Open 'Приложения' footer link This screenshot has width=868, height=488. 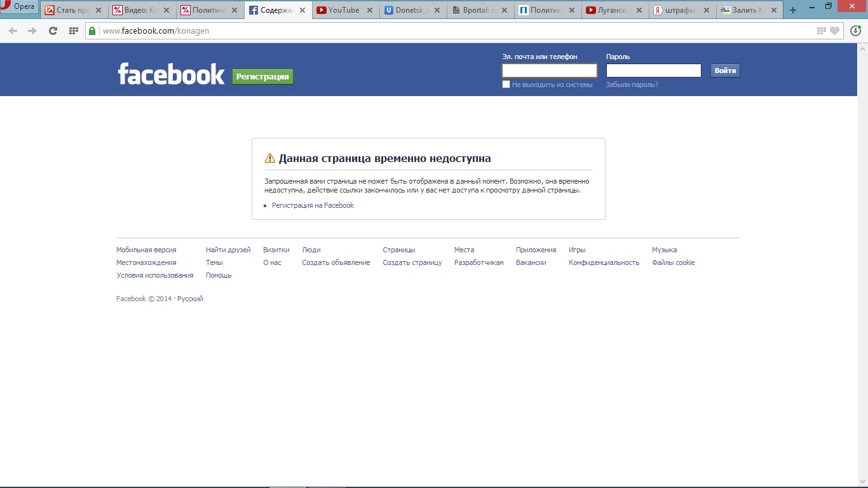536,250
